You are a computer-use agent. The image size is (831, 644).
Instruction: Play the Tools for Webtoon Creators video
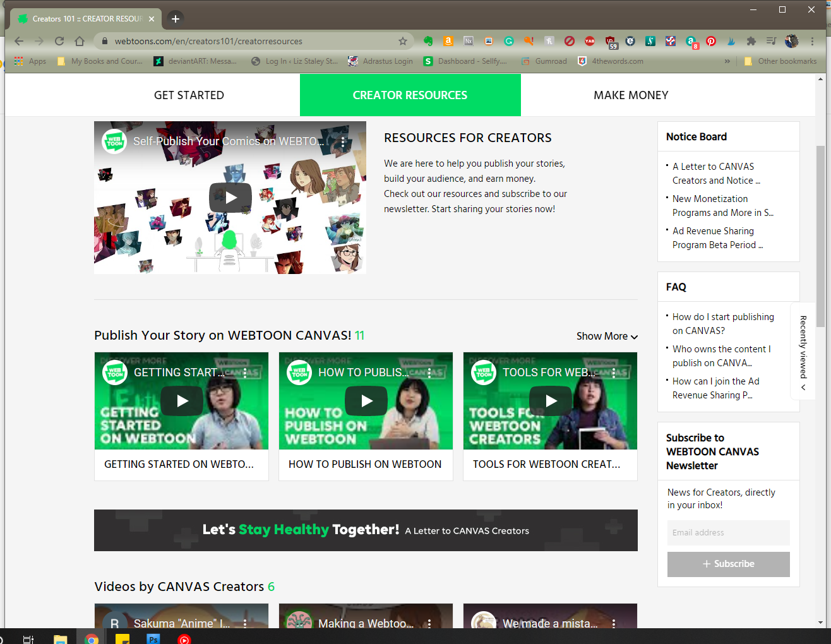(551, 401)
